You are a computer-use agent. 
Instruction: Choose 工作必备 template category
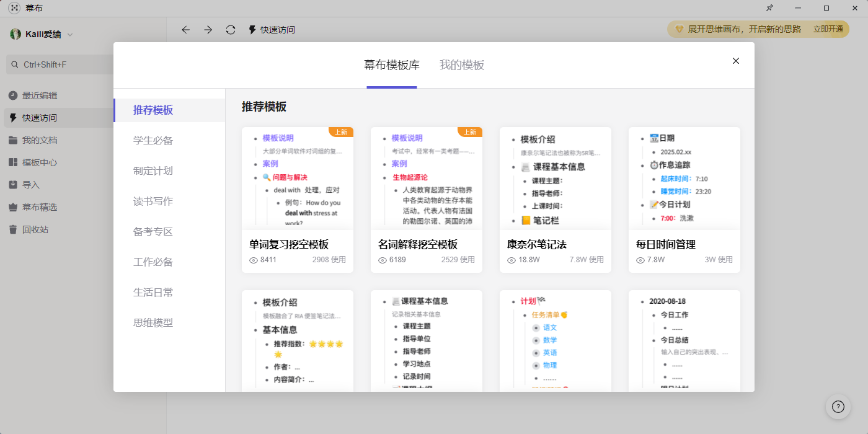click(x=153, y=262)
